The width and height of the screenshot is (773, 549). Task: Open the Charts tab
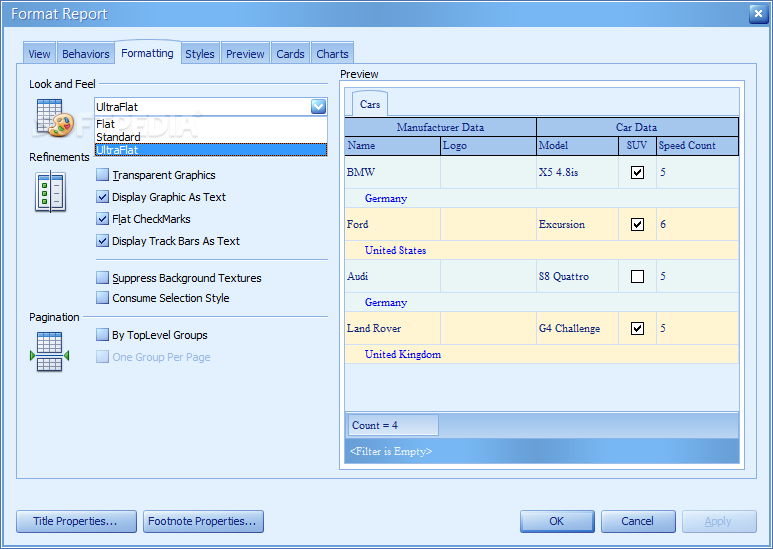(x=332, y=54)
